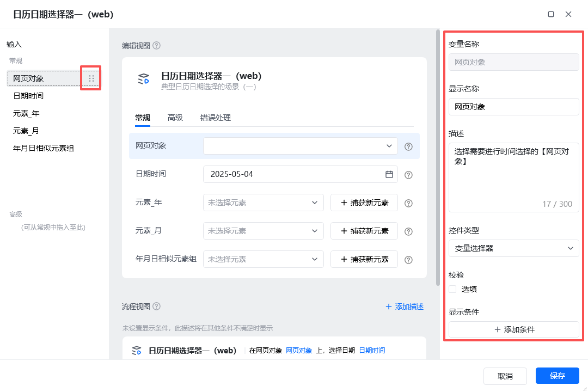Screen dimensions: 588x392
Task: Click the blue 日期时间 link in flow description
Action: point(372,351)
